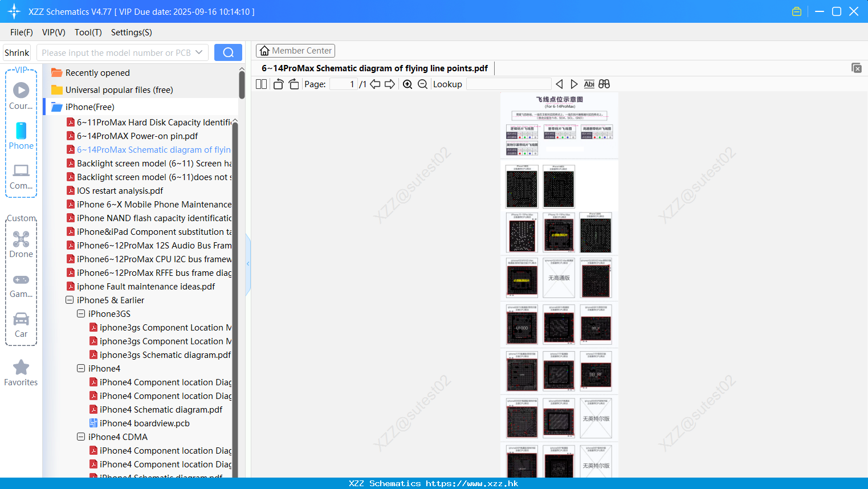
Task: Close the open PDF document tab
Action: (x=857, y=68)
